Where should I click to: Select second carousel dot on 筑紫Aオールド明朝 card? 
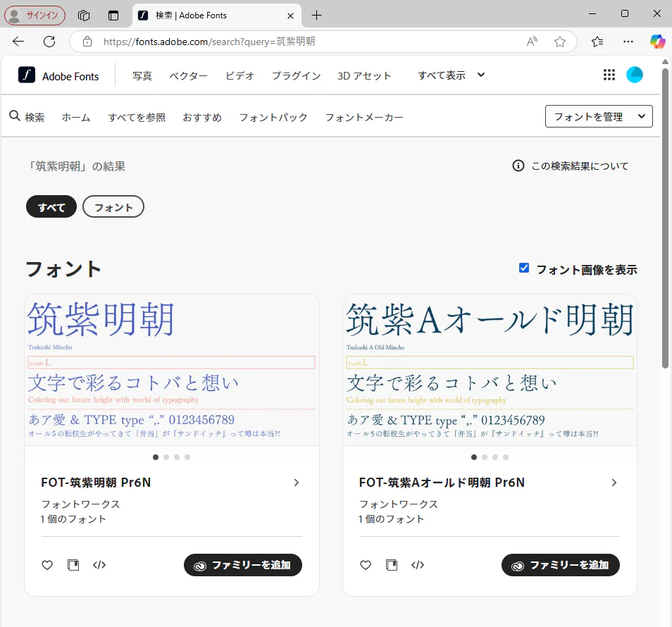pos(485,457)
